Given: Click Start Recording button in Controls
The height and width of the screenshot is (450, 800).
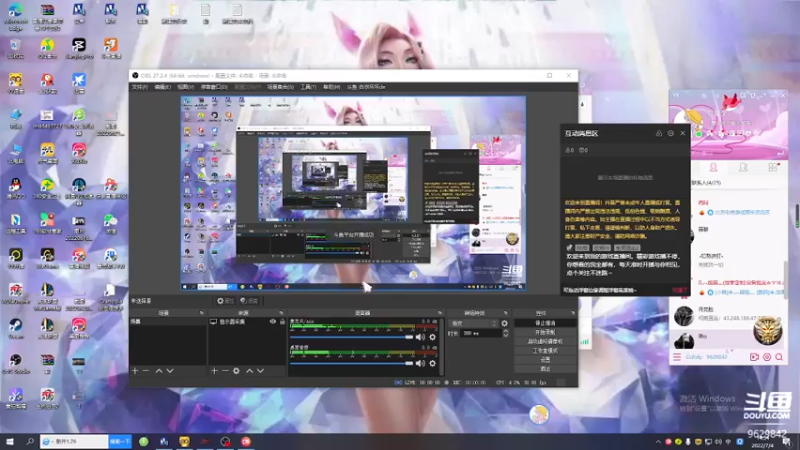Looking at the screenshot, I should click(545, 332).
